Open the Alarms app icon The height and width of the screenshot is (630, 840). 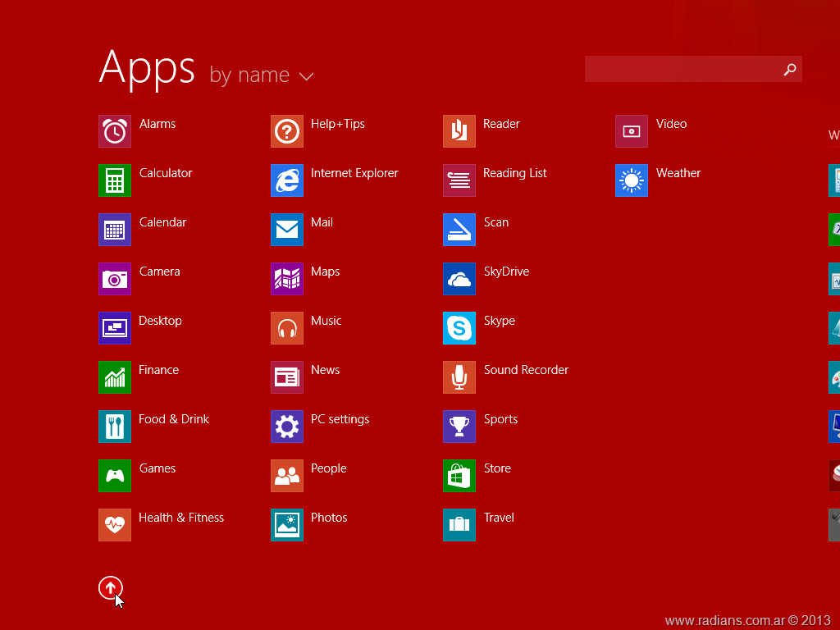click(115, 131)
